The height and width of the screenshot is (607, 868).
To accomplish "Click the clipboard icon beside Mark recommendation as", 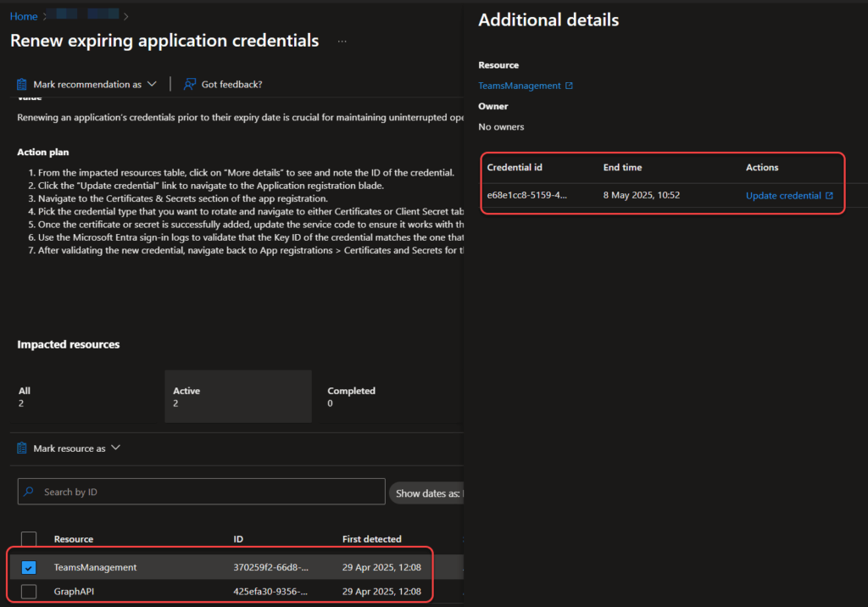I will [x=21, y=84].
